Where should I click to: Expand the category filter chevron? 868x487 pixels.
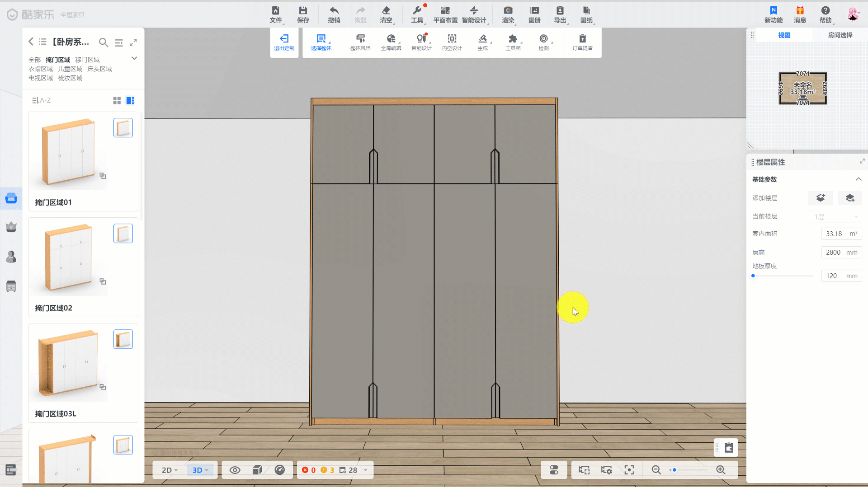click(134, 58)
